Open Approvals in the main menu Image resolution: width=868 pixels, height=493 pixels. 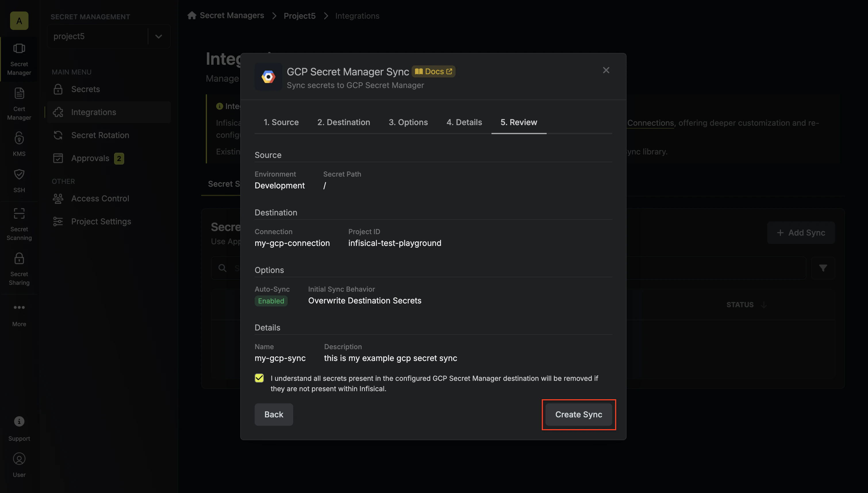pyautogui.click(x=109, y=158)
